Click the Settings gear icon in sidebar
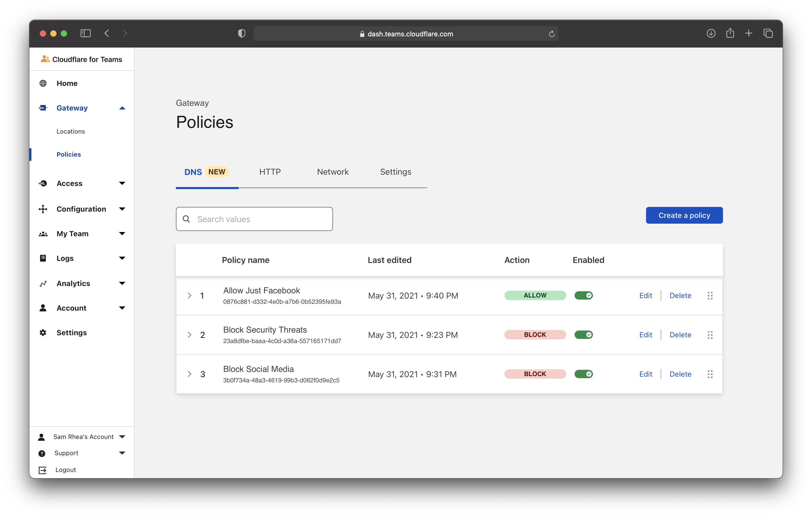This screenshot has width=812, height=517. click(43, 333)
